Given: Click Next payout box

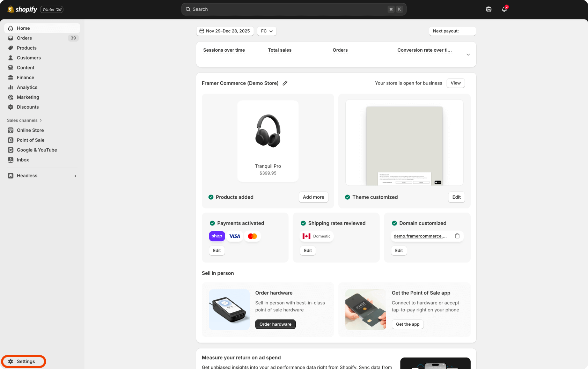Looking at the screenshot, I should (452, 31).
